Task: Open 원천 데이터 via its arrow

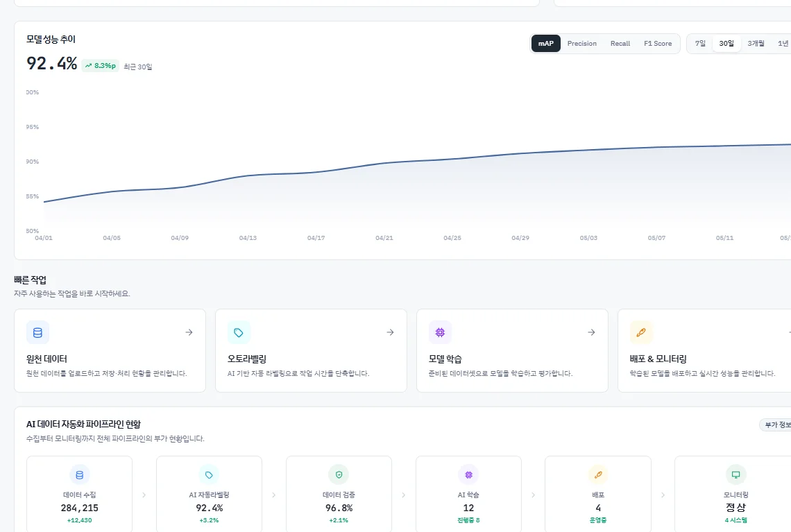Action: 189,332
